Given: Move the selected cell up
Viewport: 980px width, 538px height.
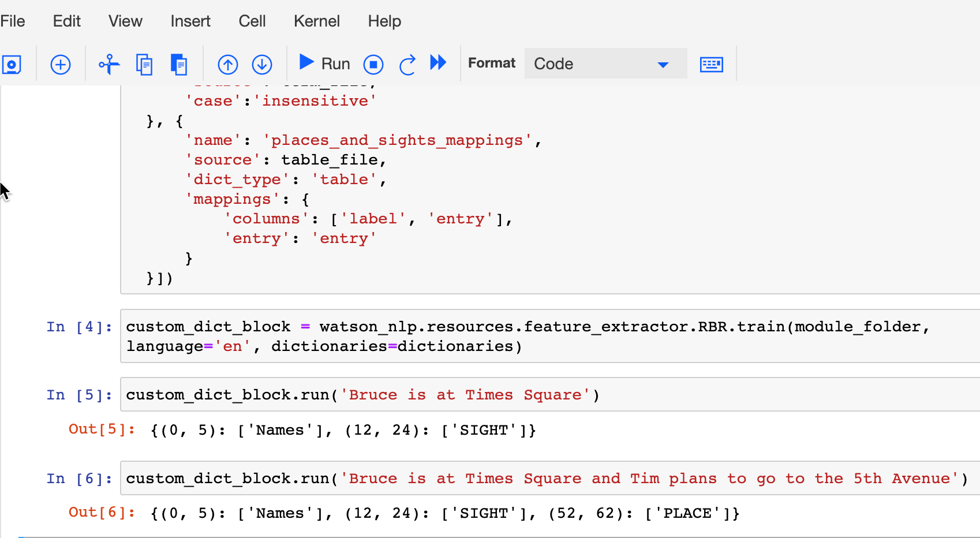Looking at the screenshot, I should pyautogui.click(x=227, y=64).
